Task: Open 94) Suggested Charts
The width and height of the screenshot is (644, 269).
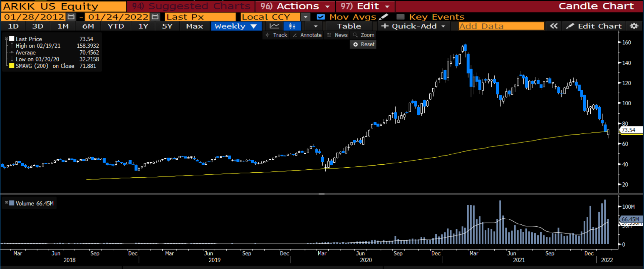Action: tap(191, 6)
